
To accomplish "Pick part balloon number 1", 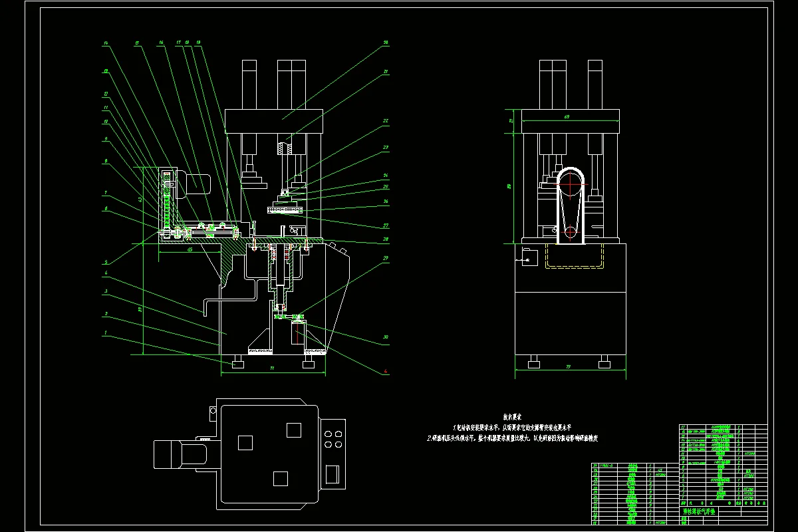I will pos(106,331).
